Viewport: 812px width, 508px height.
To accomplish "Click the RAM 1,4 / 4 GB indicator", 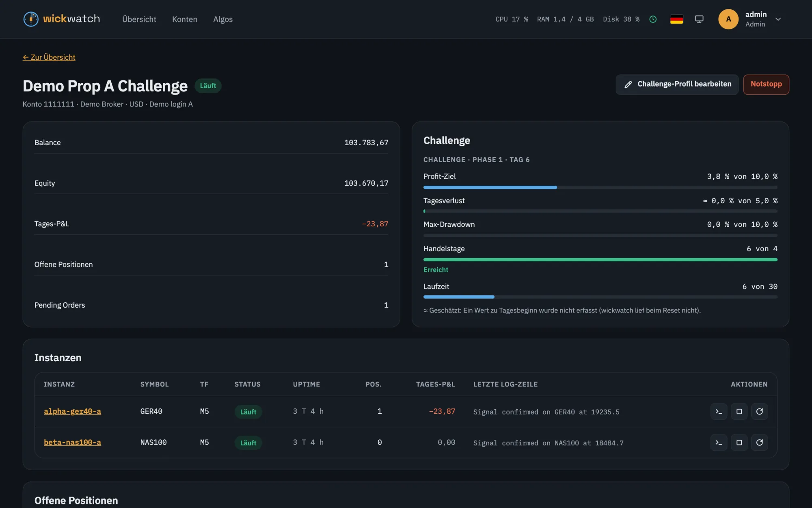I will (565, 19).
